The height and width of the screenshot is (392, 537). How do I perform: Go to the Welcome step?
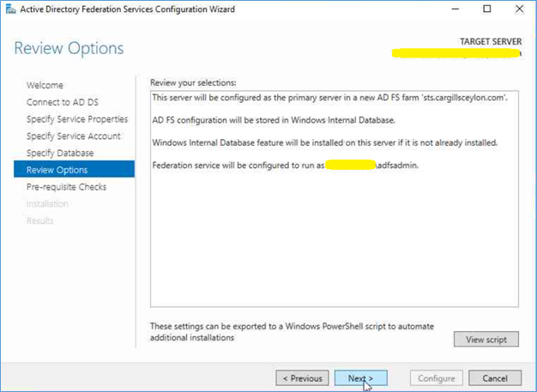[45, 85]
